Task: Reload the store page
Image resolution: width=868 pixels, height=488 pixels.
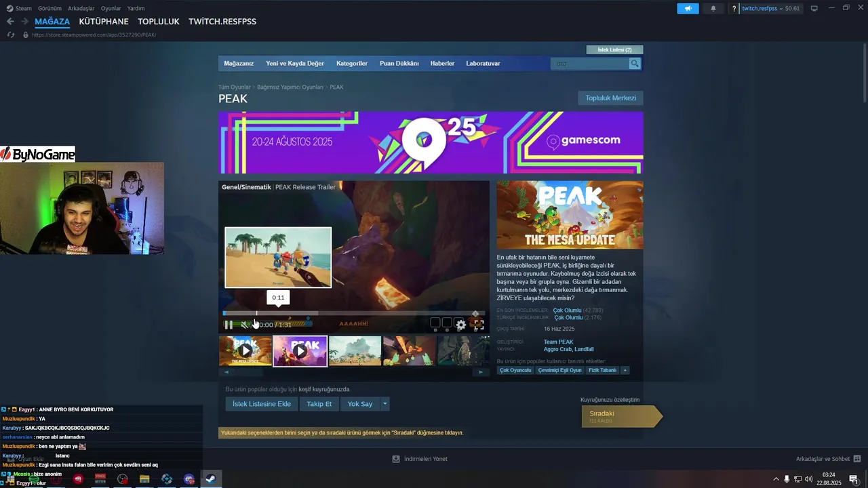Action: tap(11, 35)
